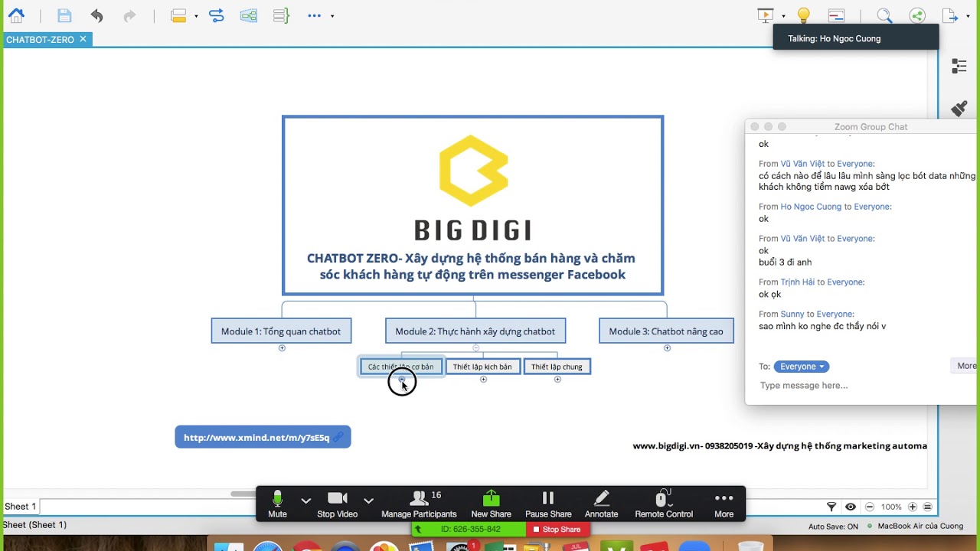Mute microphone in Zoom toolbar
Screen dimensions: 980x551
coord(278,504)
